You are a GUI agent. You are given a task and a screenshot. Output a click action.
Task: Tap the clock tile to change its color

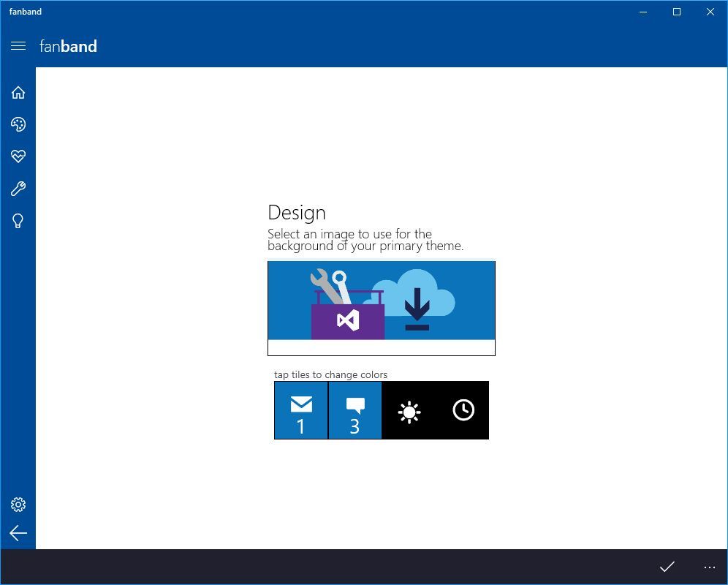click(462, 409)
